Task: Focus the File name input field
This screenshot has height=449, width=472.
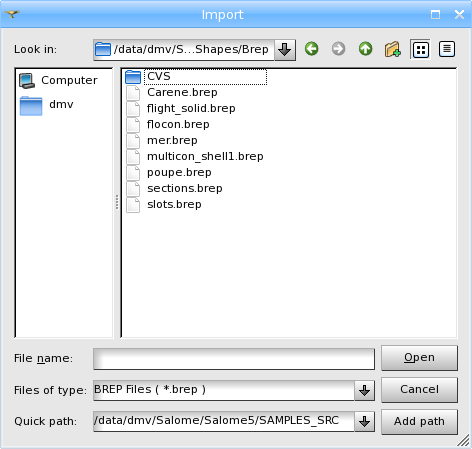Action: [234, 359]
